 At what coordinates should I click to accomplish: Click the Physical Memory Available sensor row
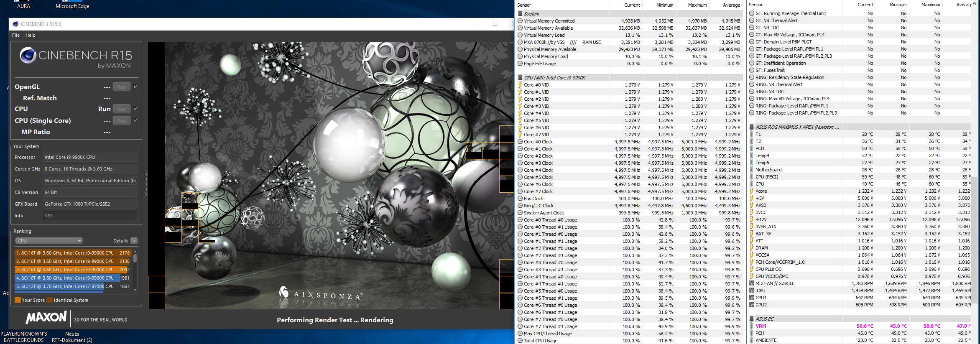(x=629, y=49)
